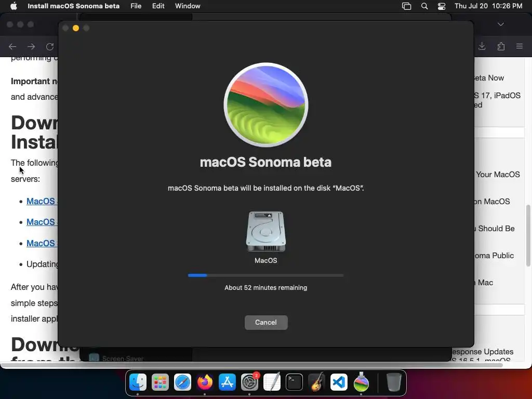Open Safari from the Dock
Viewport: 532px width, 399px height.
click(182, 382)
